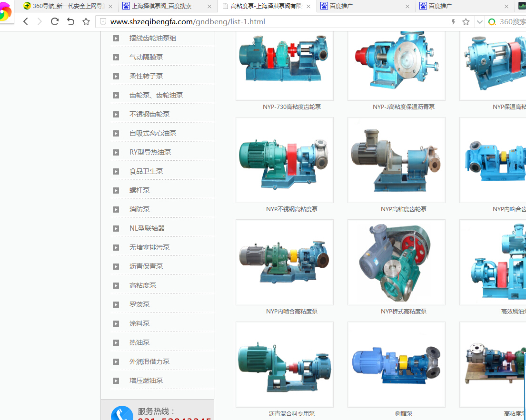The height and width of the screenshot is (420, 526).
Task: Click the browser back arrow button
Action: click(x=26, y=21)
